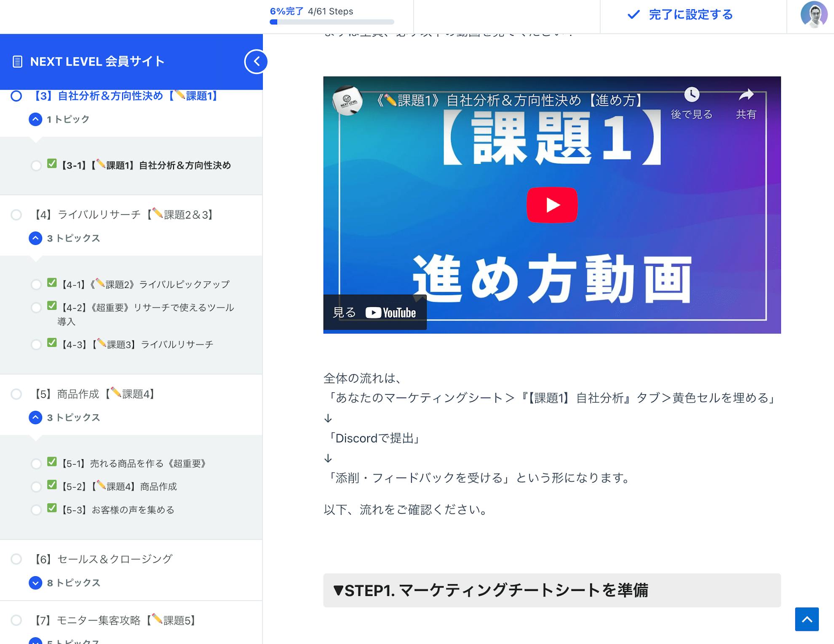Click the scroll-to-top arrow button
This screenshot has height=644, width=834.
(807, 619)
